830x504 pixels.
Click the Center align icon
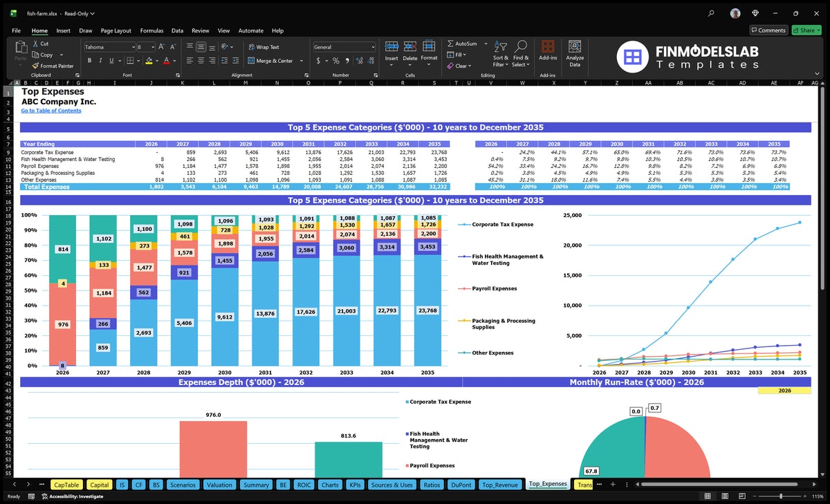click(x=201, y=61)
